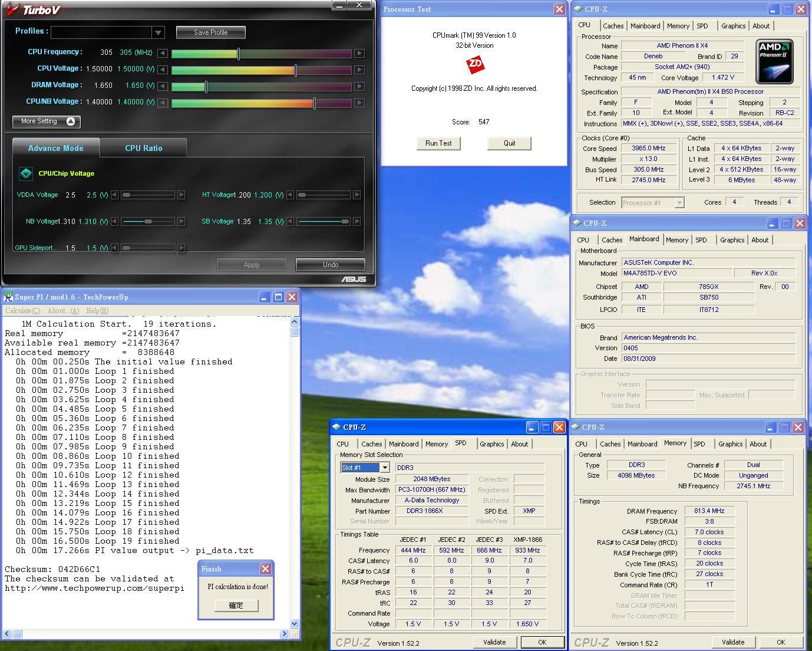Click Checksum: 042D66C1 line in Super PI

pyautogui.click(x=52, y=569)
